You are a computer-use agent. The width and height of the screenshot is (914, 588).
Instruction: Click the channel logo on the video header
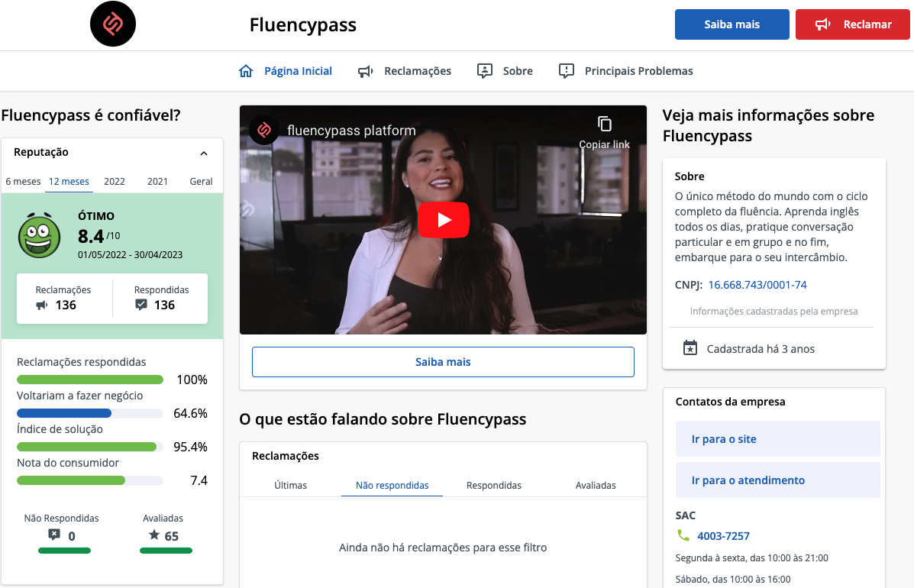pos(264,130)
